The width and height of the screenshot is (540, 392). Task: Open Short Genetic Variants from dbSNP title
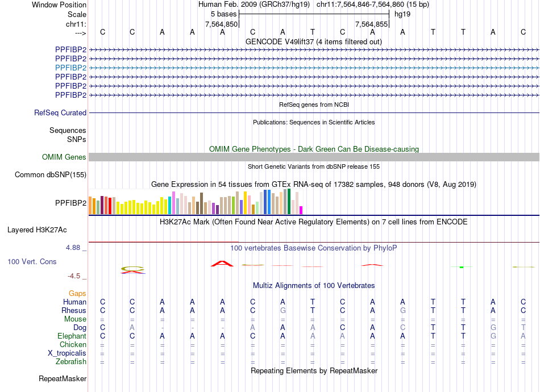coord(314,166)
